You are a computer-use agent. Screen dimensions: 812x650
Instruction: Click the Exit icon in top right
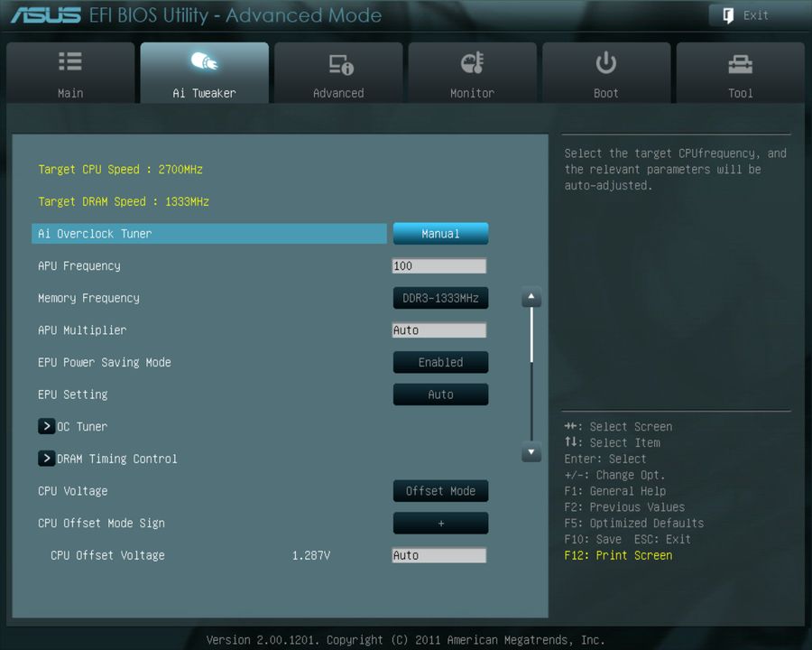(x=726, y=15)
